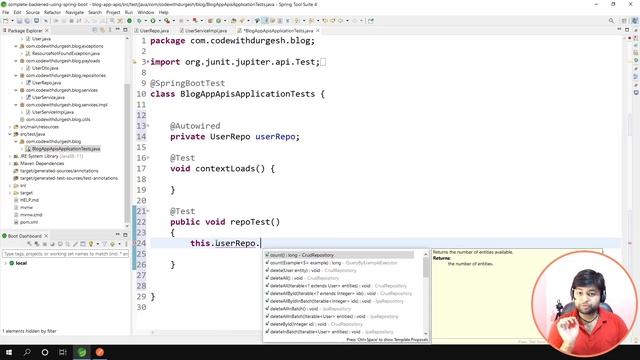The height and width of the screenshot is (360, 640).
Task: Close the Package Explorer view tab
Action: click(47, 31)
